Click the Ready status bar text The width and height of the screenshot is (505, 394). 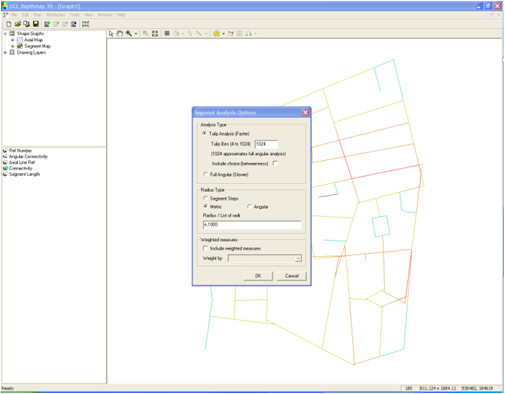coord(8,388)
